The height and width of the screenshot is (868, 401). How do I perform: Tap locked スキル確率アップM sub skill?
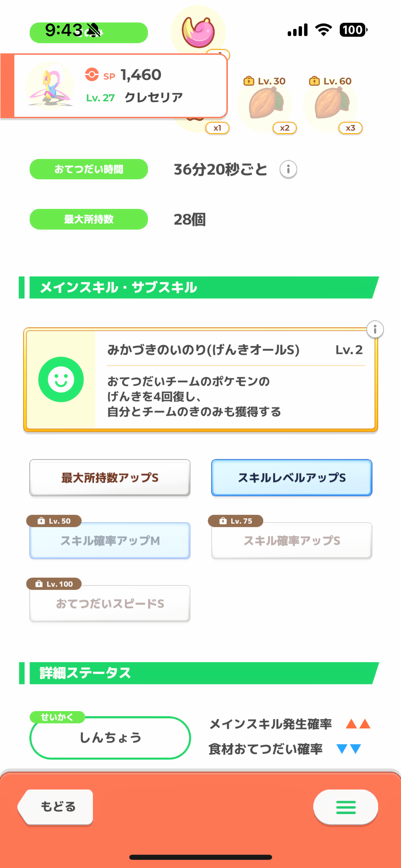[x=110, y=541]
